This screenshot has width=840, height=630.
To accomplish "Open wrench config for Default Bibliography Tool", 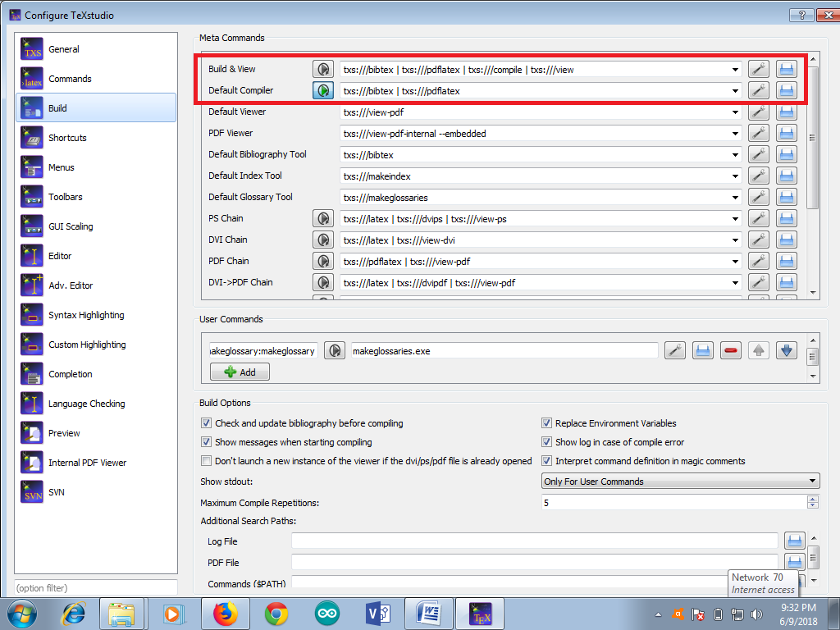I will tap(759, 155).
